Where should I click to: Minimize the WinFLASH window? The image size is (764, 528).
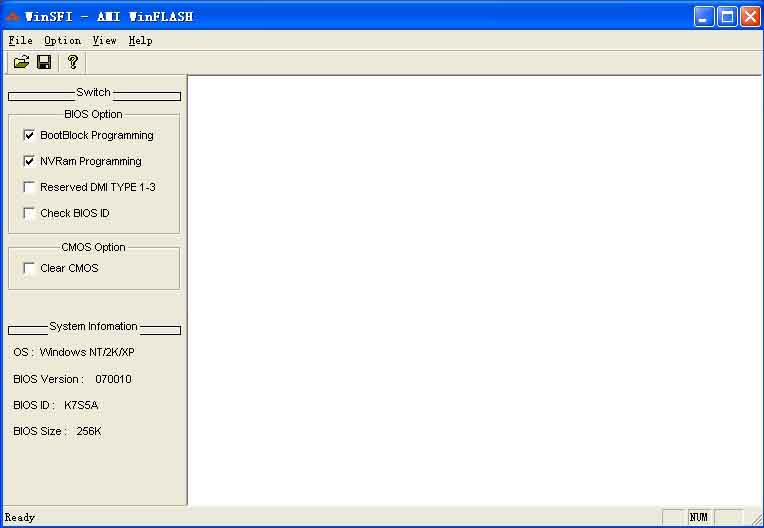point(704,17)
